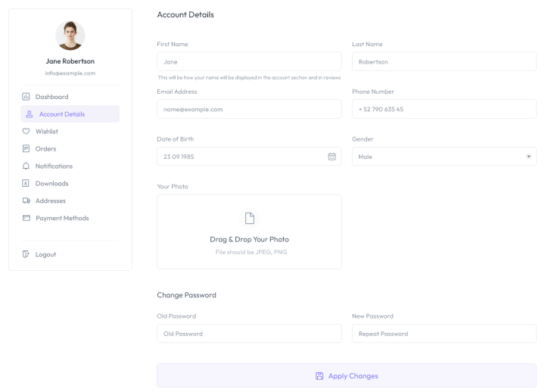
Task: Open the Account Details menu item
Action: (62, 114)
